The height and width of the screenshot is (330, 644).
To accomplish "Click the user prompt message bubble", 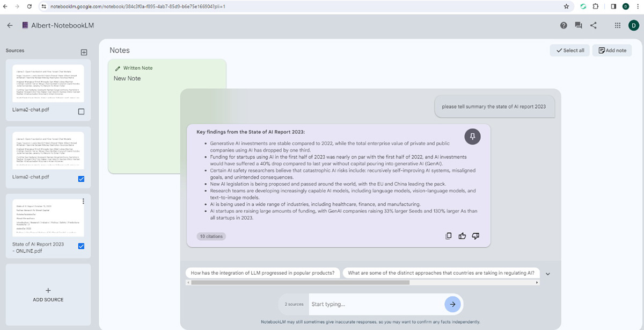I will (x=494, y=106).
